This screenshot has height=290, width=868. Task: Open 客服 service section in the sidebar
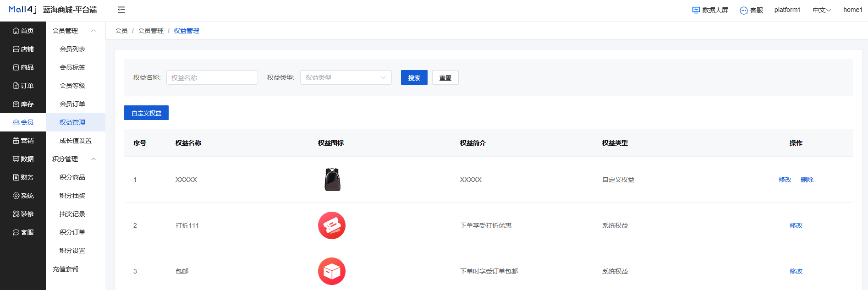point(23,232)
